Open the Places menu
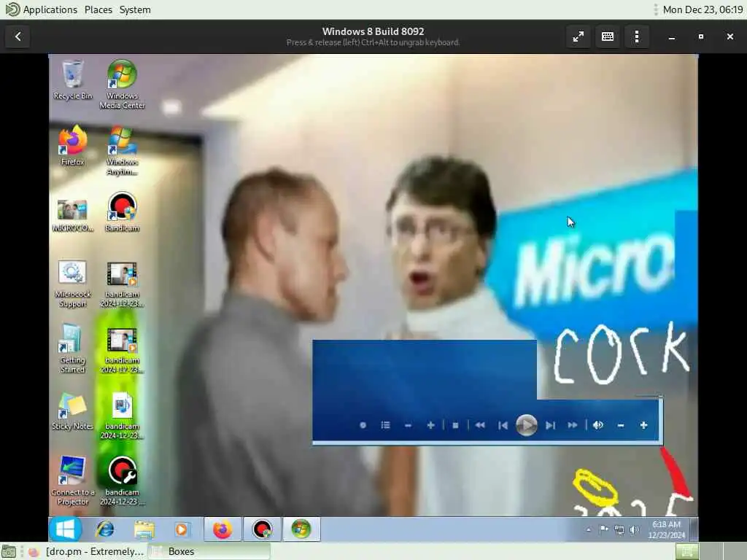747x560 pixels. click(98, 9)
